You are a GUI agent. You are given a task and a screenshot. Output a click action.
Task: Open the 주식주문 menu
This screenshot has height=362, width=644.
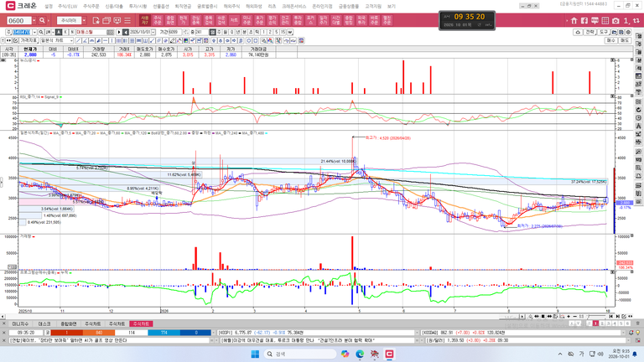pos(91,6)
